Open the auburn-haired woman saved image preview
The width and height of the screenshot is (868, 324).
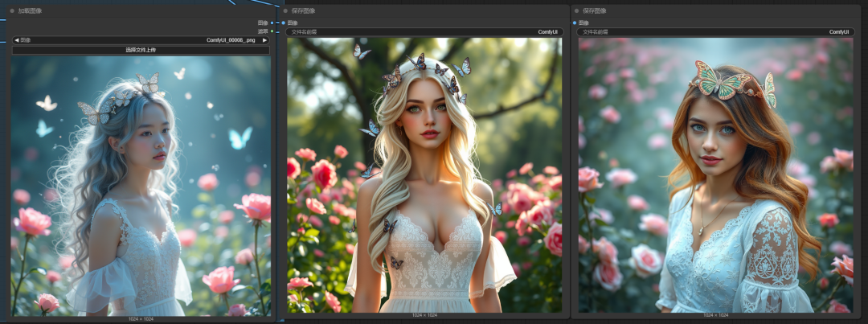tap(716, 175)
